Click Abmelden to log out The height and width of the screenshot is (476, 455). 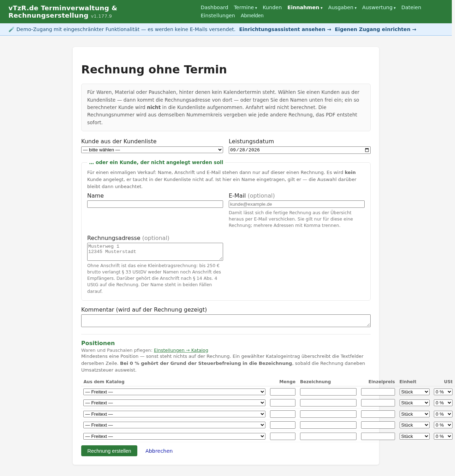point(252,16)
